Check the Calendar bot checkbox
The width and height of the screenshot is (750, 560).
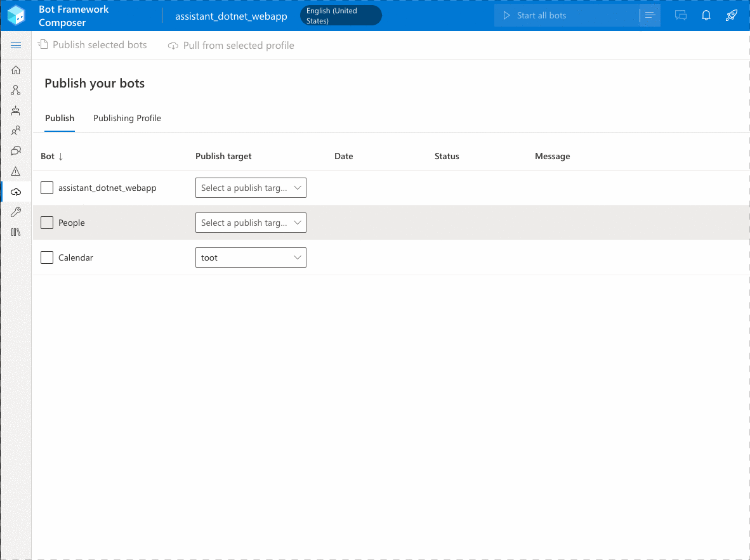[x=47, y=257]
